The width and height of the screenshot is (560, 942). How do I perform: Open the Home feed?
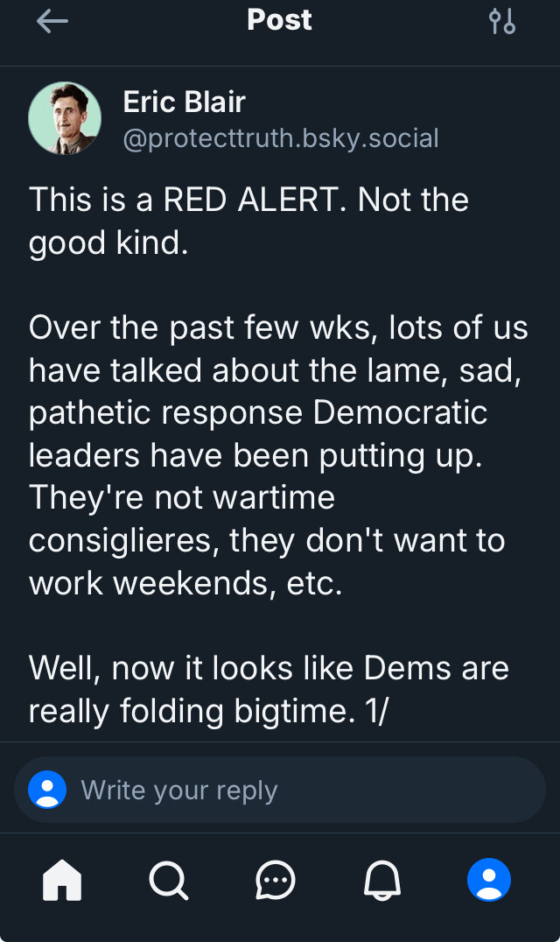(x=62, y=880)
